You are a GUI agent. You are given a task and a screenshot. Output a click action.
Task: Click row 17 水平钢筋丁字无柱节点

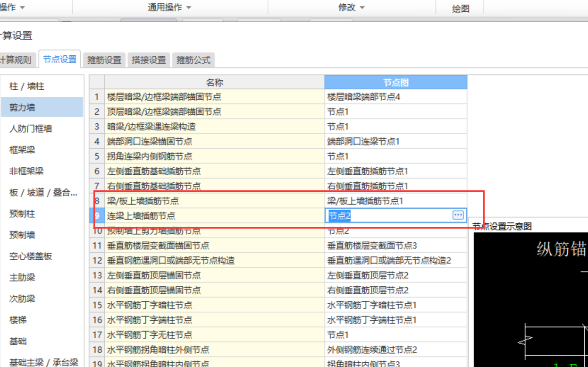(215, 335)
